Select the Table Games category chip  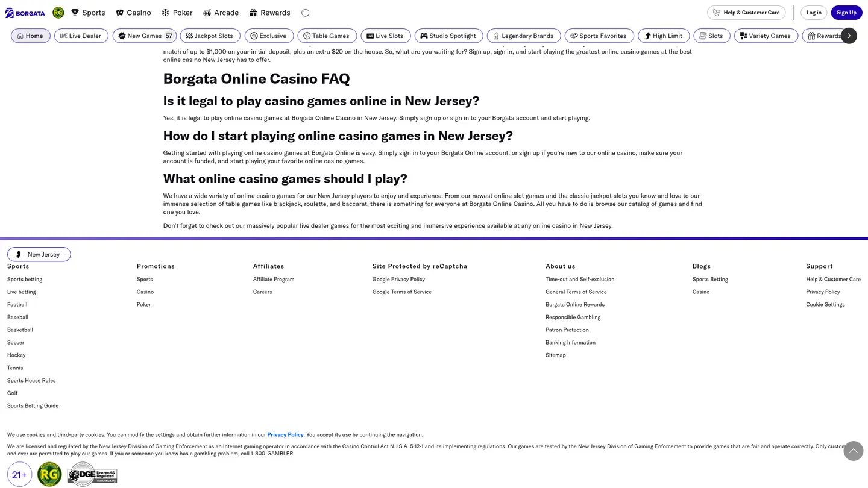click(327, 36)
